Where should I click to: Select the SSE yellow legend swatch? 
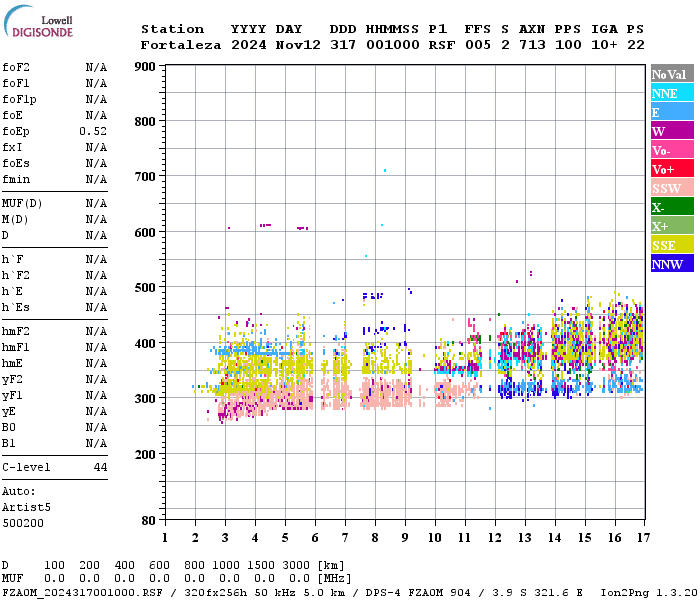(672, 245)
